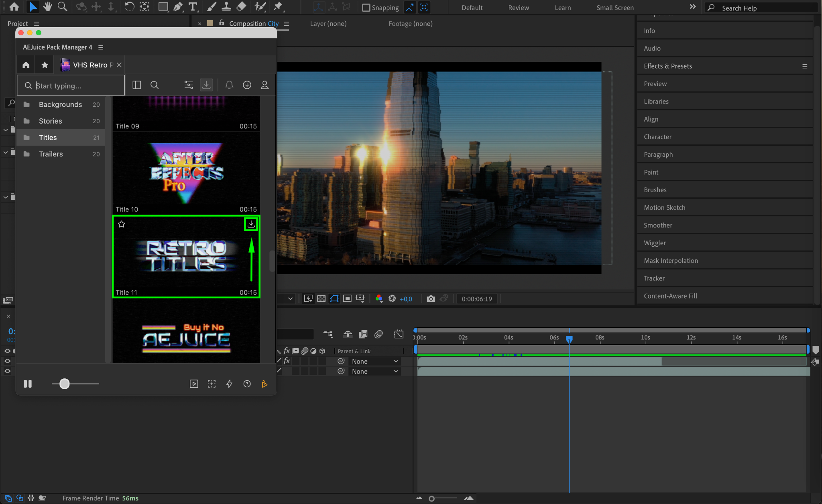Image resolution: width=822 pixels, height=504 pixels.
Task: Open second layer's Parent None dropdown
Action: 374,372
